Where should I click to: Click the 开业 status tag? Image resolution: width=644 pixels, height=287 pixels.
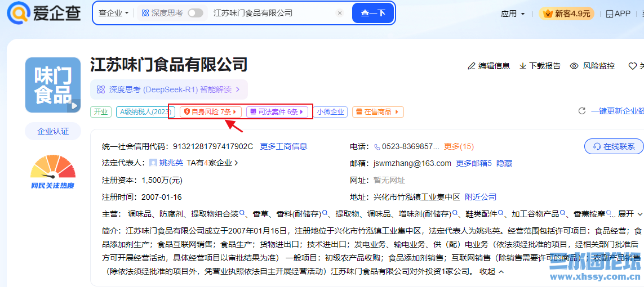click(101, 111)
